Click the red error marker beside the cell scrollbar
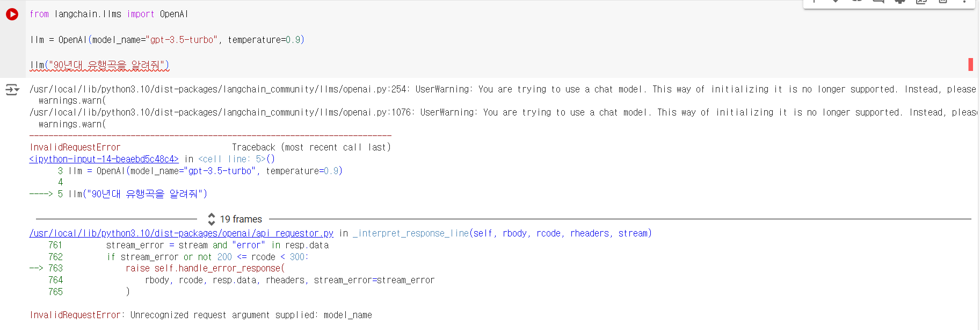This screenshot has height=330, width=980. pos(970,64)
